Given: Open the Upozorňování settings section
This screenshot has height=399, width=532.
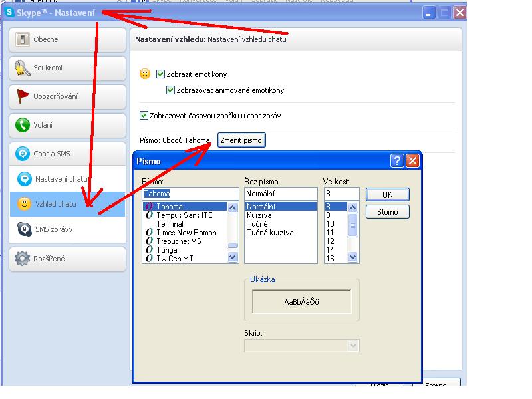Looking at the screenshot, I should pyautogui.click(x=67, y=96).
